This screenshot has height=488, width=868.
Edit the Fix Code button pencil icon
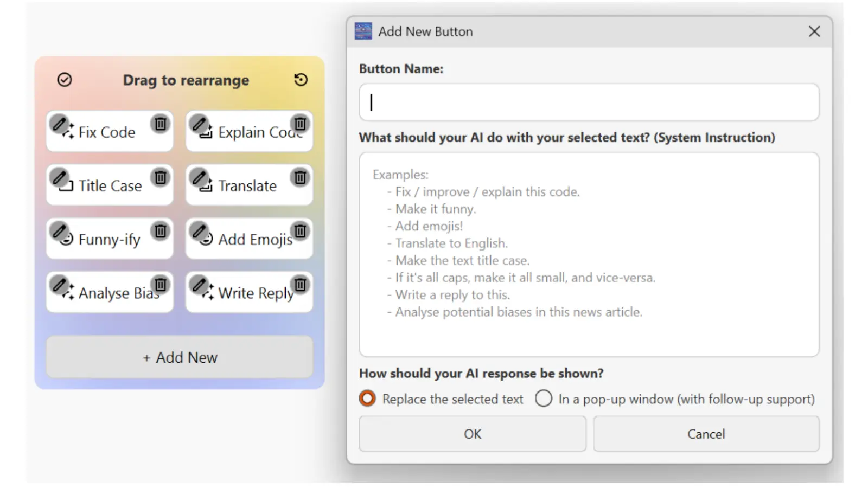point(59,124)
